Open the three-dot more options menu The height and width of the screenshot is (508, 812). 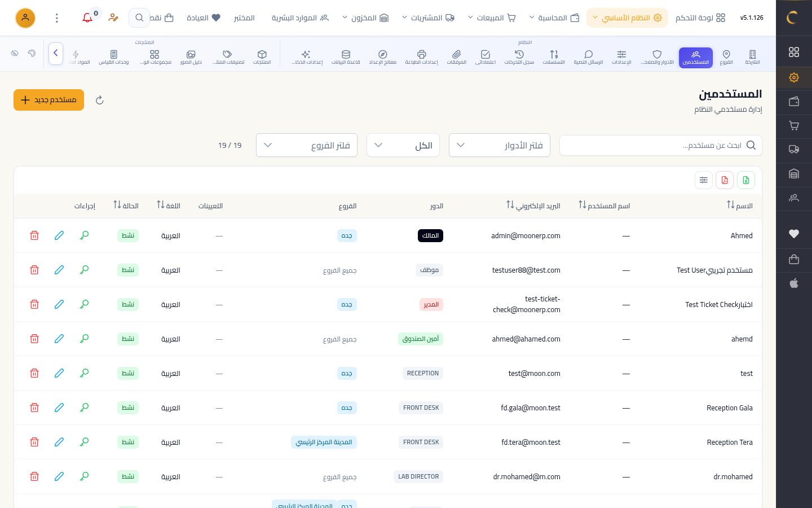click(57, 18)
